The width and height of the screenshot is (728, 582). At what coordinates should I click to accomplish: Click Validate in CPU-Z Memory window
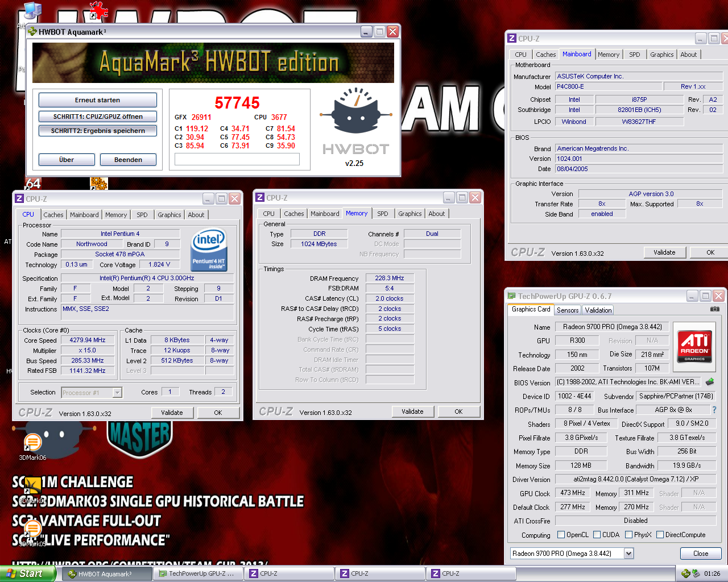[412, 411]
